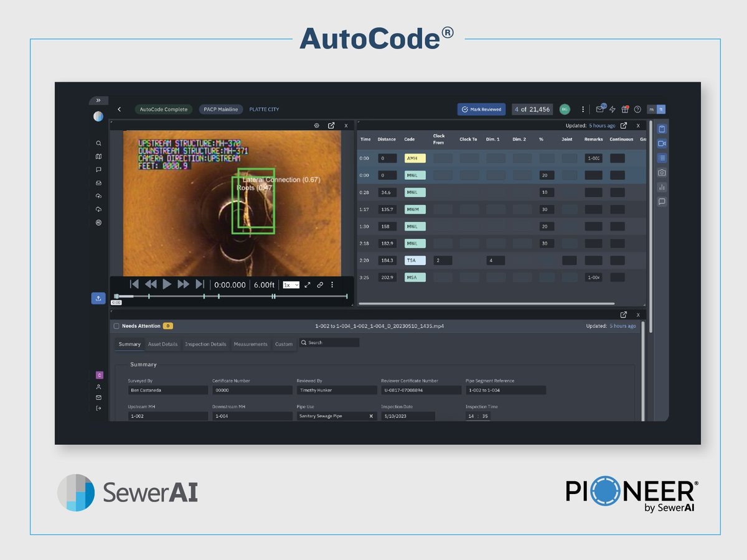
Task: Toggle the list panel in right rail
Action: click(x=662, y=158)
